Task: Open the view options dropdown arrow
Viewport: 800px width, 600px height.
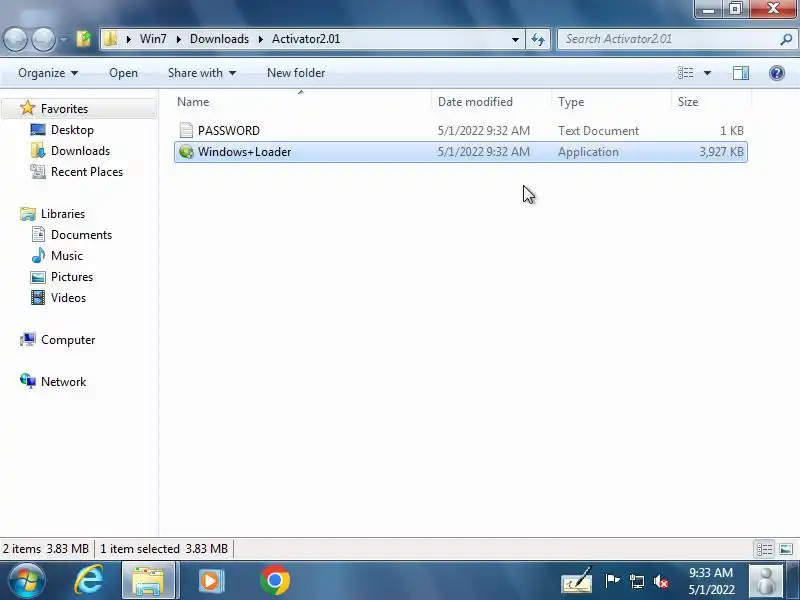Action: (x=707, y=73)
